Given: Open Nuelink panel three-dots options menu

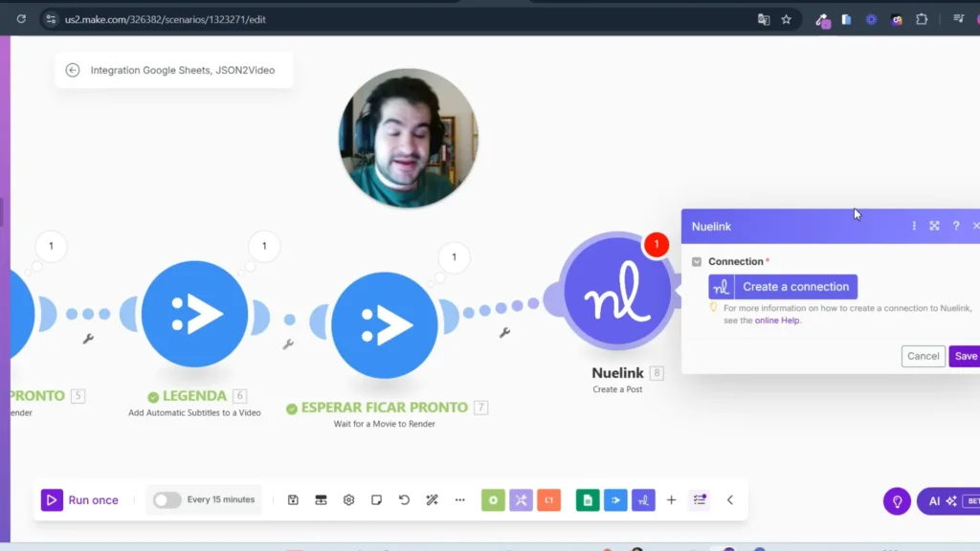Looking at the screenshot, I should 914,226.
